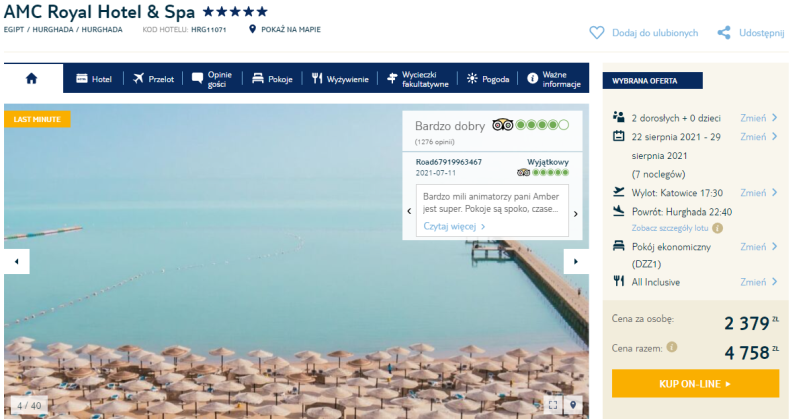This screenshot has height=419, width=790.
Task: Click the travelers icon beside 2 dorosłych
Action: (x=619, y=117)
